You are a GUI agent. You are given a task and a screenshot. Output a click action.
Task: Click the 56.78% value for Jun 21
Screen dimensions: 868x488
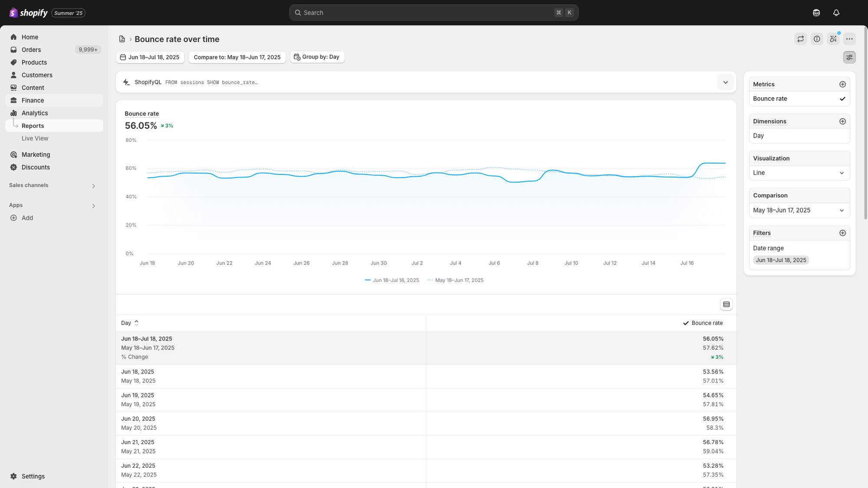(713, 442)
